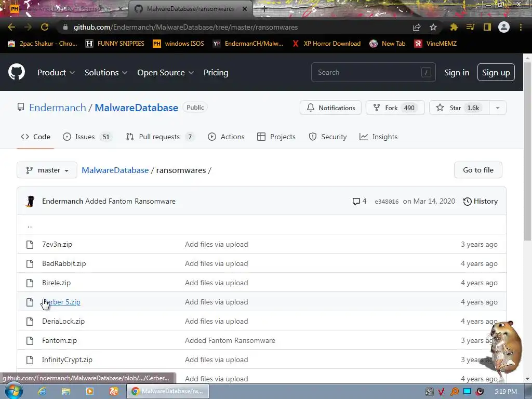Open Windows Explorer folder in taskbar
Image resolution: width=532 pixels, height=399 pixels.
click(66, 391)
